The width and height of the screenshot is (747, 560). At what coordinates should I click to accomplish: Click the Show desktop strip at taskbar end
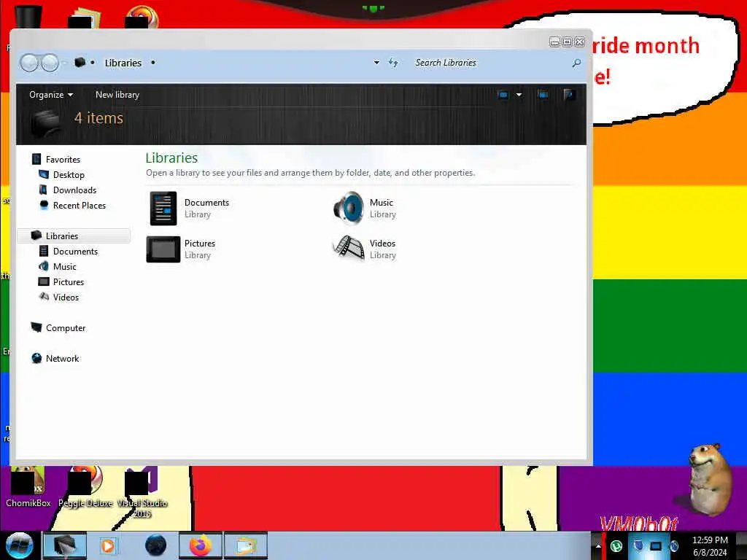[743, 545]
